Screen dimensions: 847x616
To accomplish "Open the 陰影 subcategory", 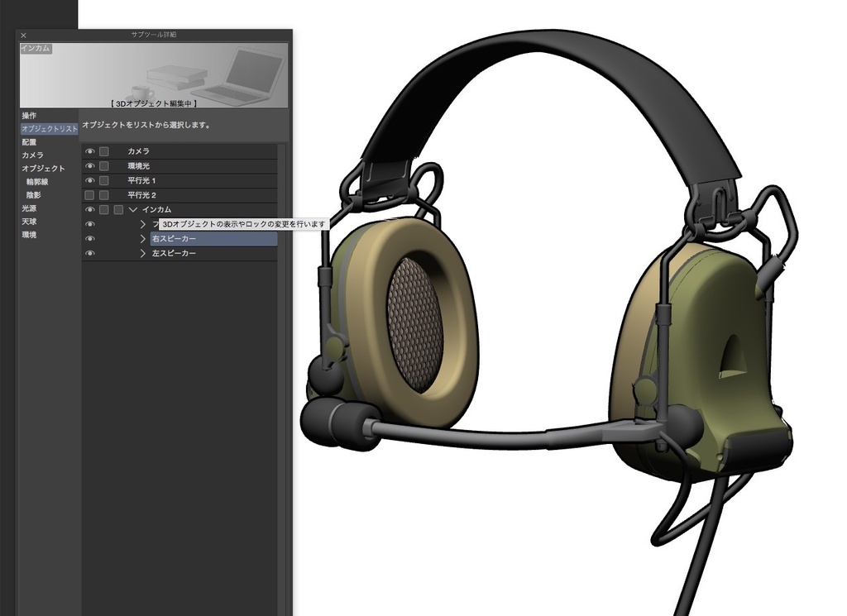I will click(x=33, y=195).
